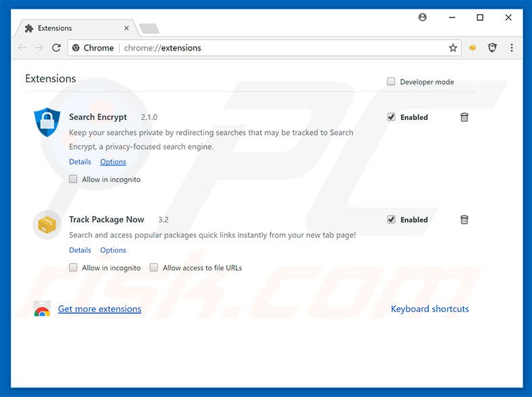Open Details for Search Encrypt
Image resolution: width=532 pixels, height=397 pixels.
coord(80,162)
